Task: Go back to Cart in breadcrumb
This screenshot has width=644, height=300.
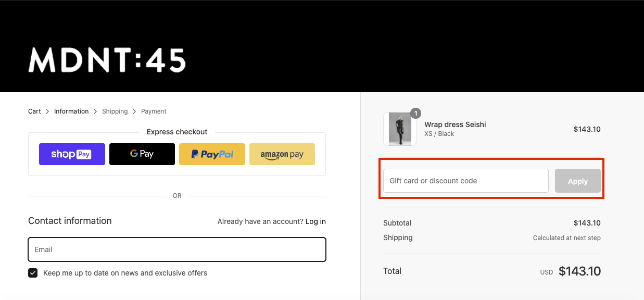Action: click(34, 111)
